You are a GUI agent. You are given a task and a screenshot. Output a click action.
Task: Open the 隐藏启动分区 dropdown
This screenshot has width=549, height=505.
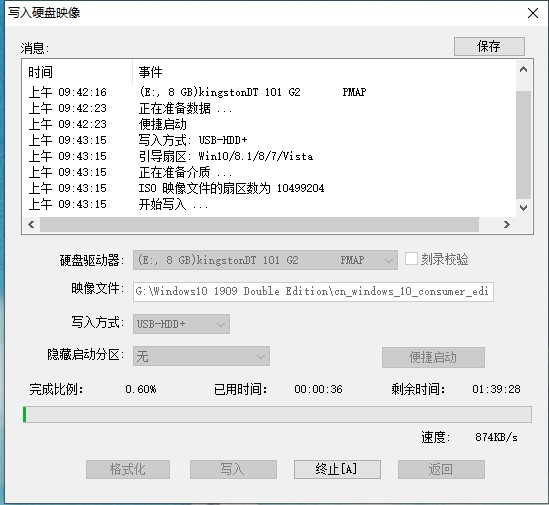coord(201,356)
